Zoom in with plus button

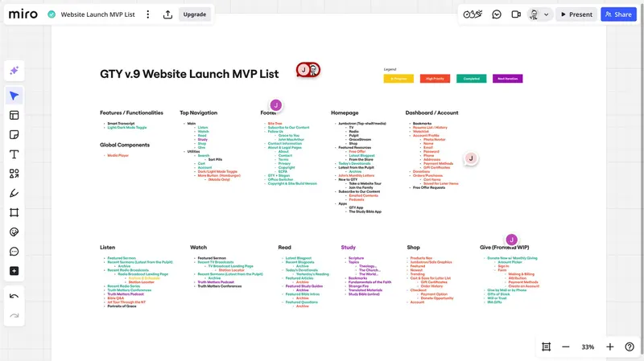coord(610,347)
